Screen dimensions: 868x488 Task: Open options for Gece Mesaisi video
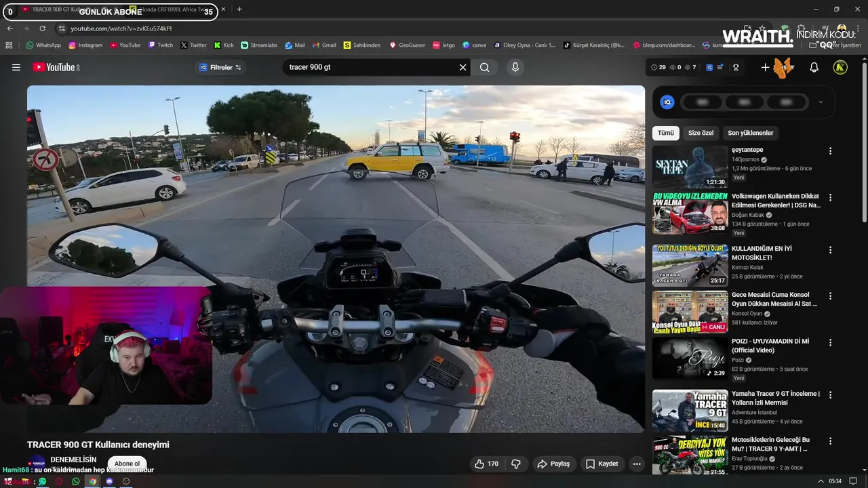coord(830,296)
